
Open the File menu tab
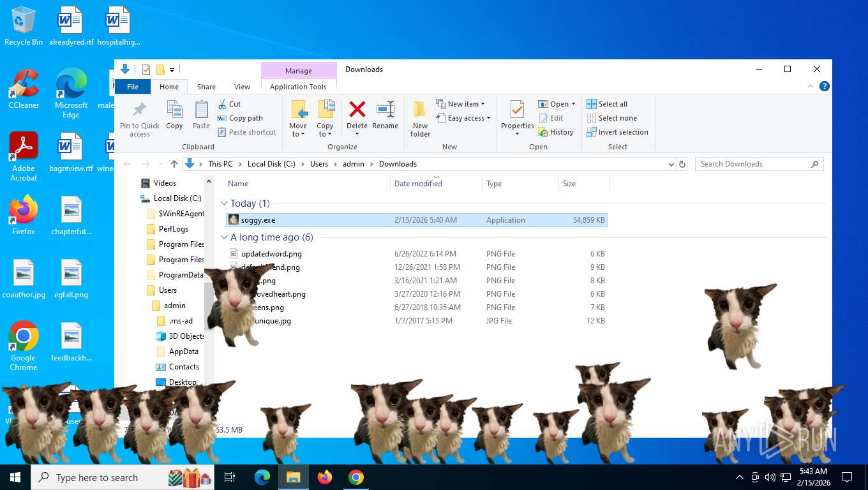click(x=133, y=87)
